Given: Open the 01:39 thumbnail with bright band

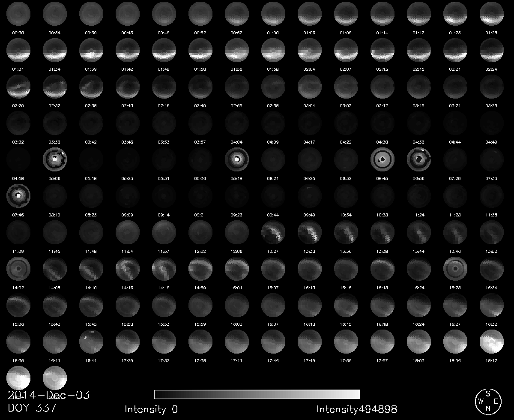Looking at the screenshot, I should click(x=91, y=51).
